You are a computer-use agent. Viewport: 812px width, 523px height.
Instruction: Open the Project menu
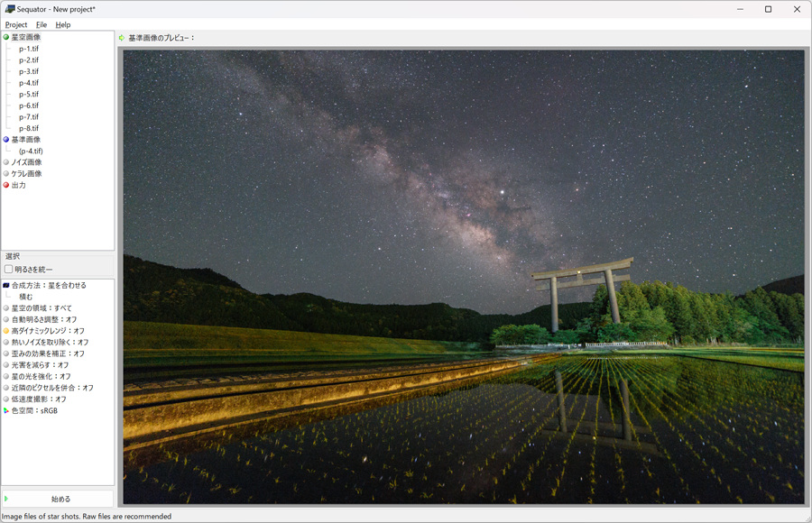click(16, 24)
